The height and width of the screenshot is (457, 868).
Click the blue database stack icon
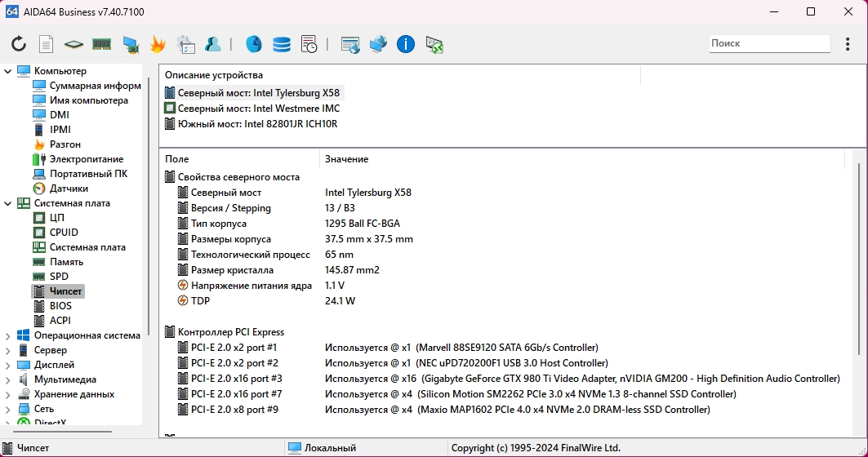[x=281, y=44]
